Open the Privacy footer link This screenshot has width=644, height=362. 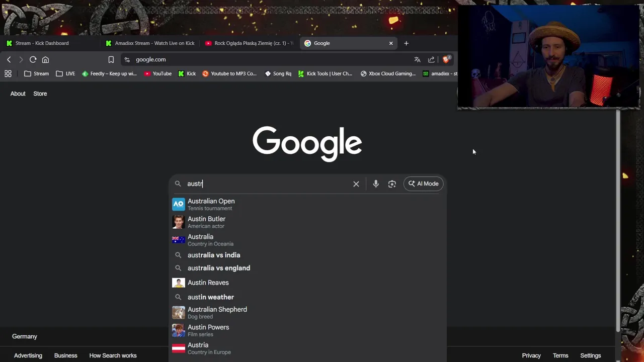(531, 355)
